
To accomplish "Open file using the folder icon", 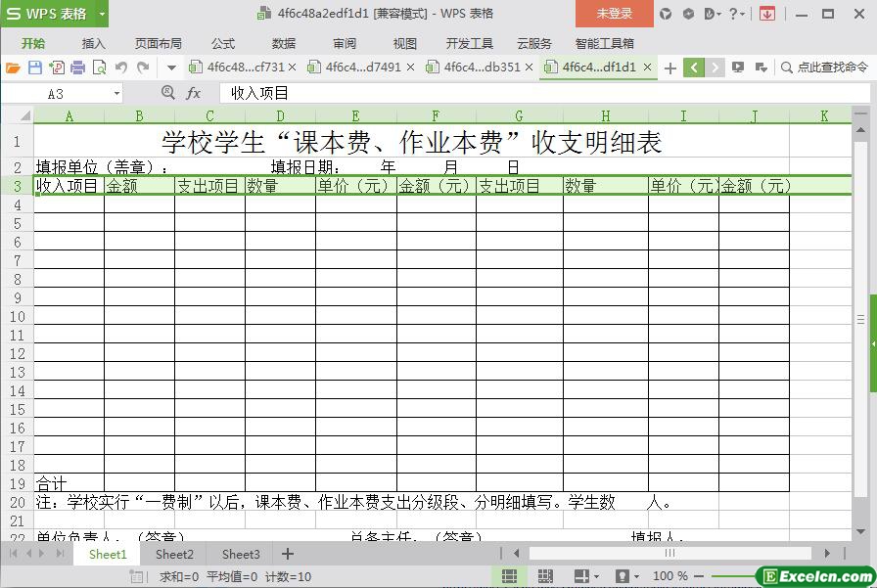I will pos(13,68).
